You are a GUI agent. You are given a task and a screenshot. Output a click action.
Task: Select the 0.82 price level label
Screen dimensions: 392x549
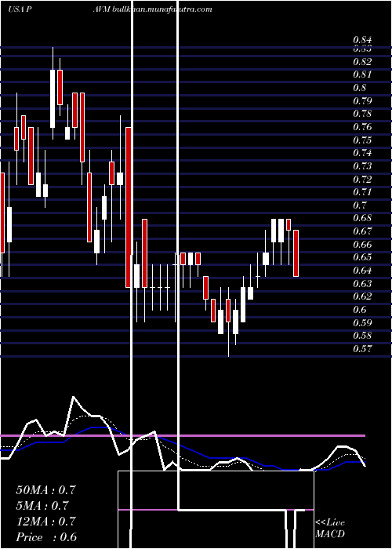pos(362,62)
